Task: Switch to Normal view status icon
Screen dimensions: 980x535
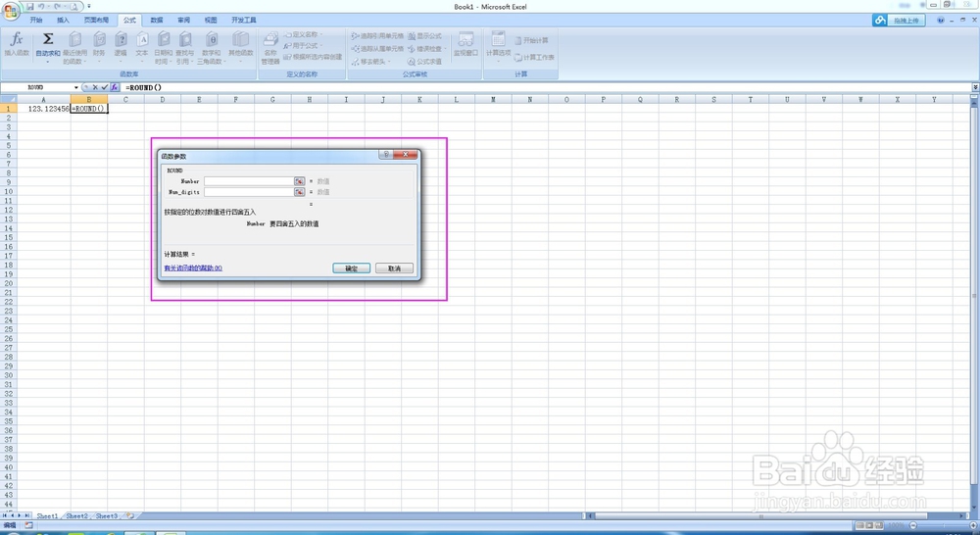Action: 860,525
